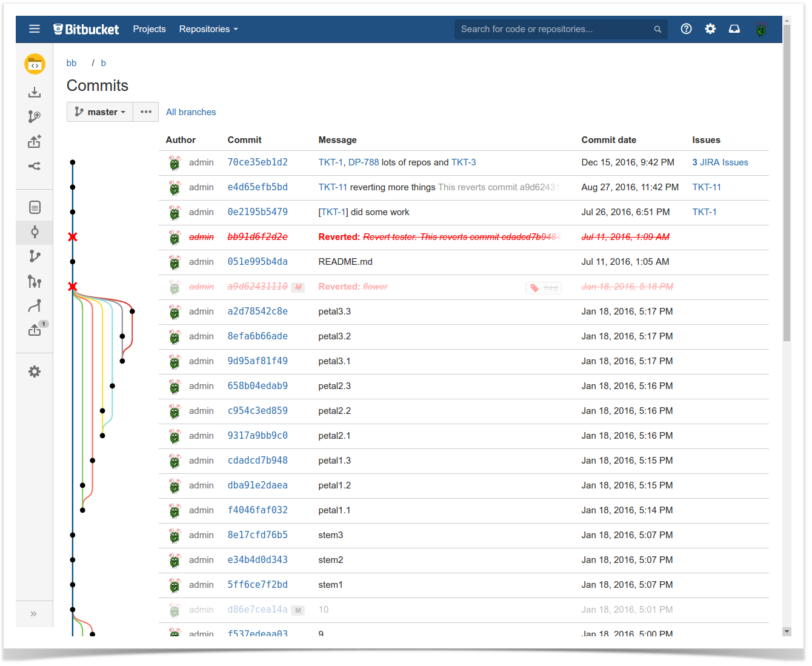
Task: Open the notifications inbox icon
Action: coord(734,28)
